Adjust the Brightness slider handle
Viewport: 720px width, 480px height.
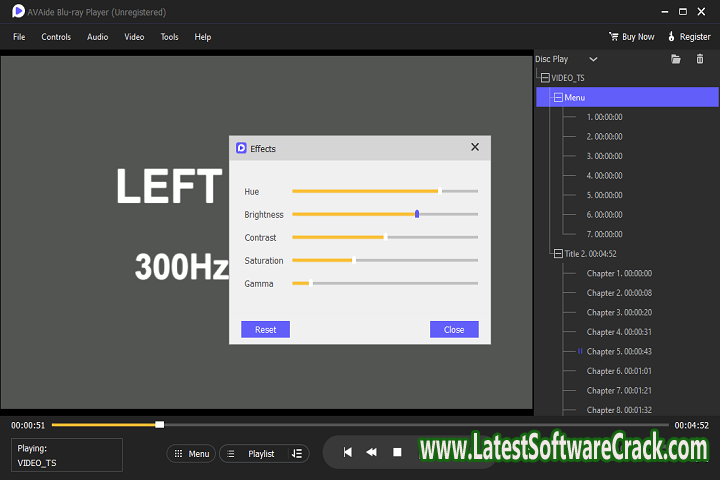tap(417, 214)
